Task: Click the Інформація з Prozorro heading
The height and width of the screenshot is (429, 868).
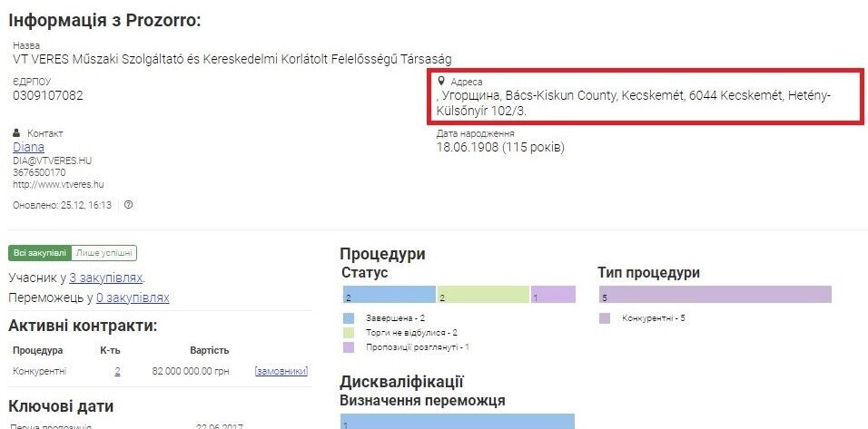Action: [104, 21]
